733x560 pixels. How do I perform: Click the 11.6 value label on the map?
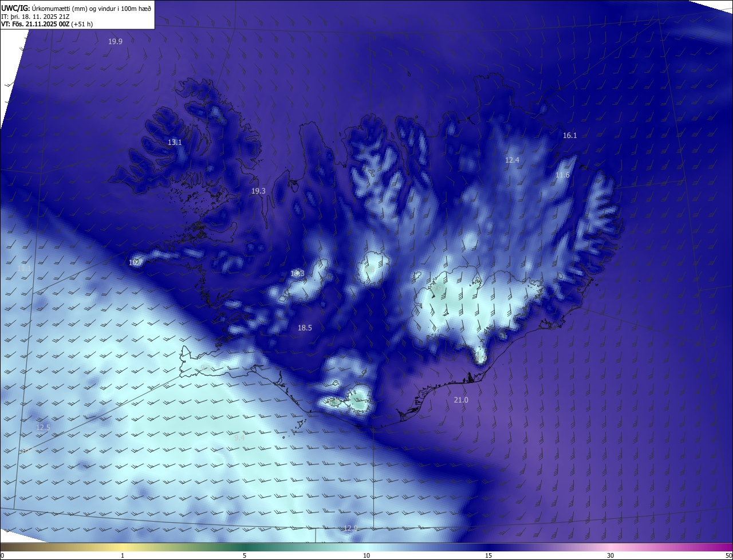pos(562,175)
